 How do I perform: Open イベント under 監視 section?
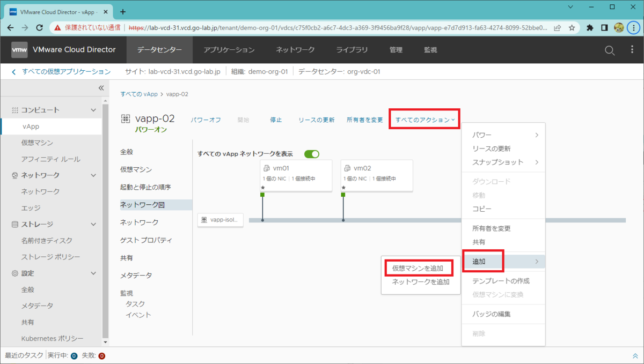[x=138, y=315]
